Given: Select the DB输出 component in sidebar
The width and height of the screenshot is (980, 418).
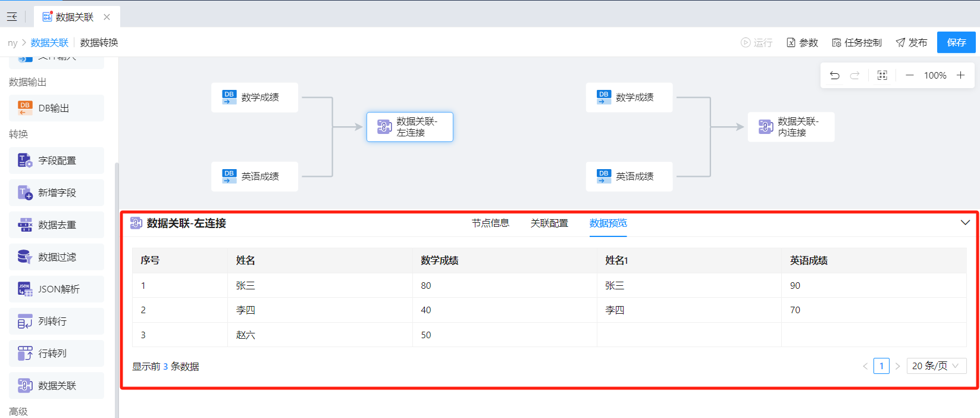Looking at the screenshot, I should (x=56, y=108).
